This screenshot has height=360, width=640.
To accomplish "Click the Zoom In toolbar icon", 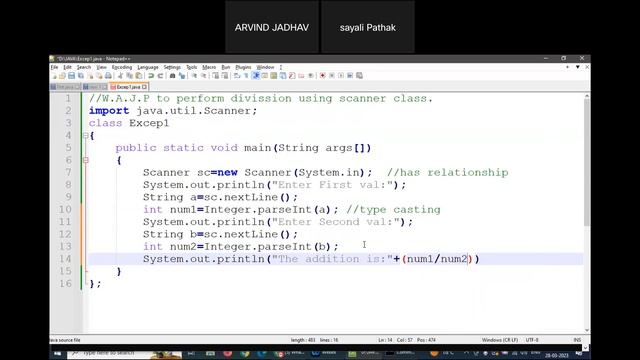I will click(195, 76).
